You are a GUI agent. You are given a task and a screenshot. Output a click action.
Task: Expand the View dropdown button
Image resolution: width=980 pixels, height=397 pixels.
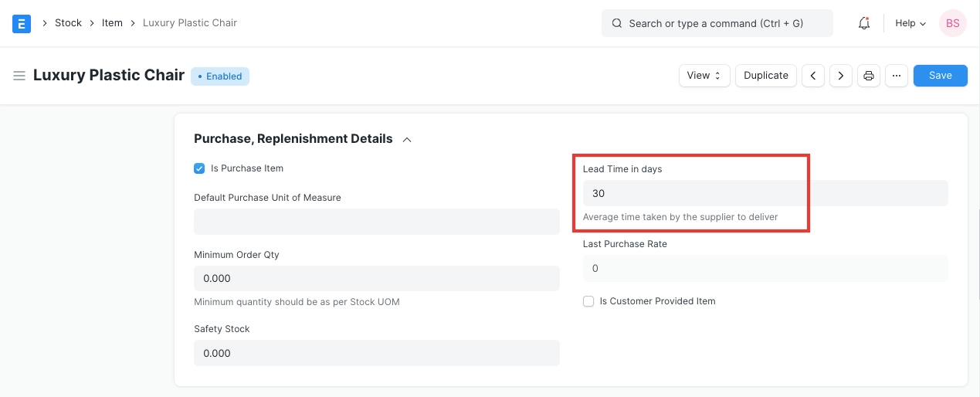(704, 76)
